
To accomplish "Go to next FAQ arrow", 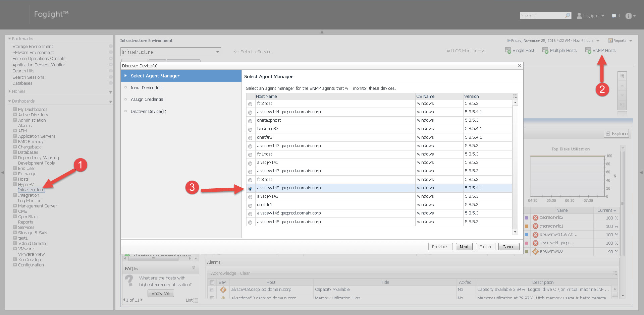I will (x=142, y=300).
